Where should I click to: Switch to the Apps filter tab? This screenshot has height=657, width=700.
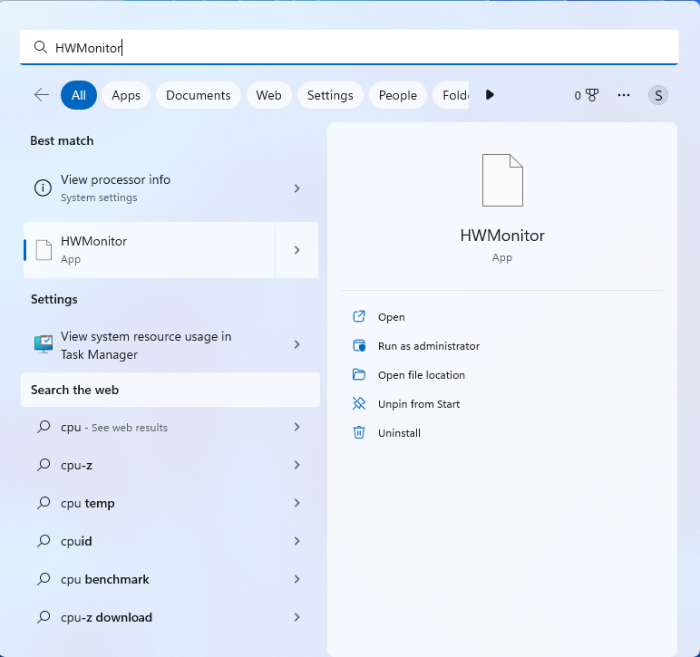coord(126,95)
